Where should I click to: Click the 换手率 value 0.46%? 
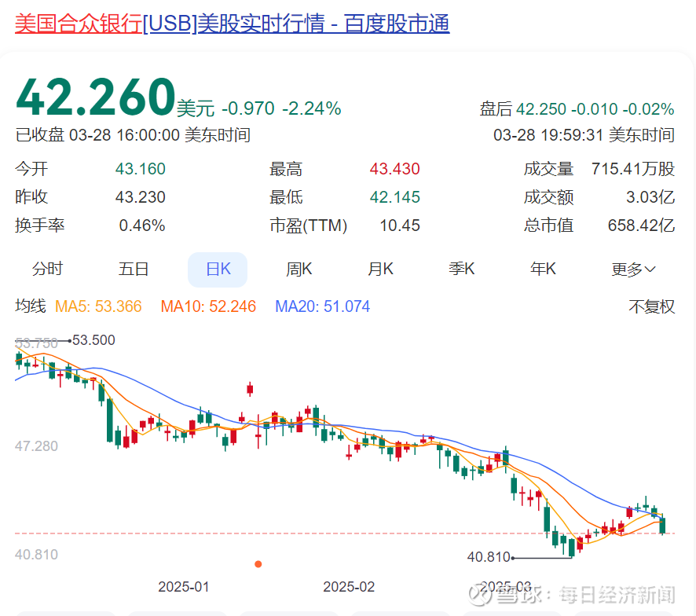click(x=142, y=225)
